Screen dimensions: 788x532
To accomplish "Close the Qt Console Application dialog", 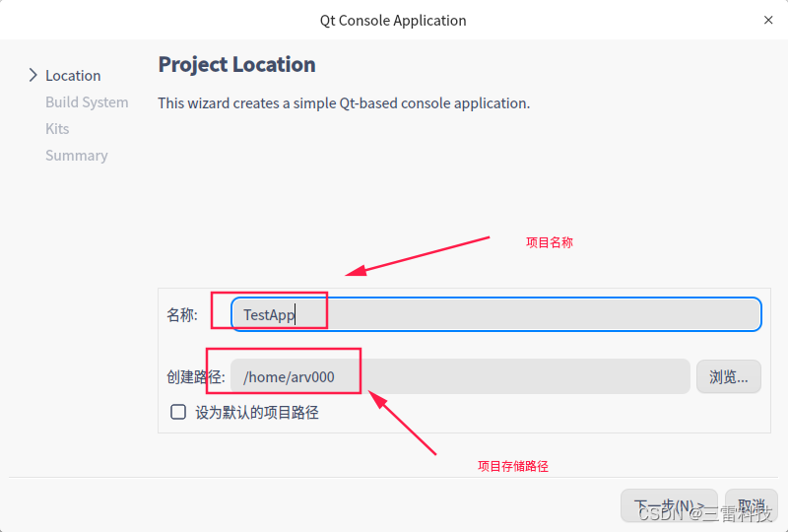I will pyautogui.click(x=768, y=20).
